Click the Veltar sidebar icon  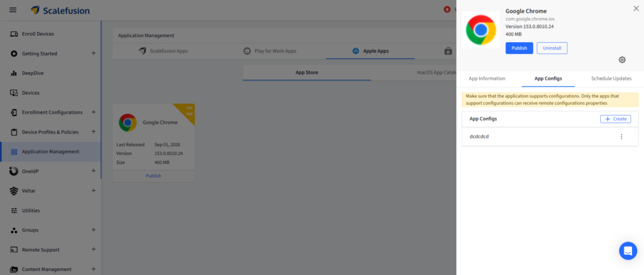14,191
